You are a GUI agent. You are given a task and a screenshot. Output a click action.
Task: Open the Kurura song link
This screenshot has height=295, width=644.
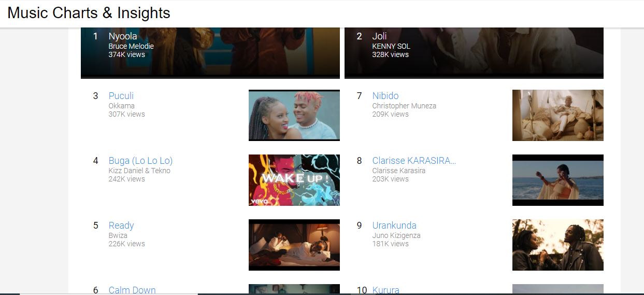(386, 290)
